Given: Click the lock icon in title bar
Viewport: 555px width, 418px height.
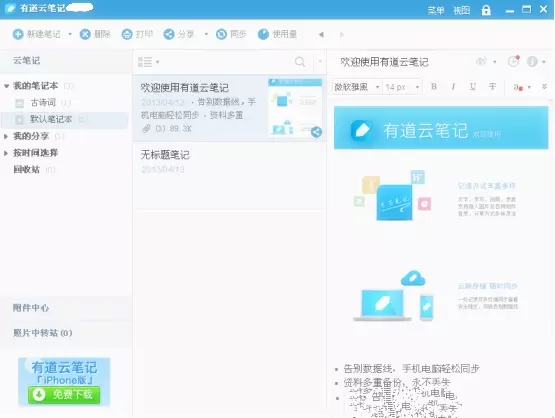Looking at the screenshot, I should (x=486, y=10).
